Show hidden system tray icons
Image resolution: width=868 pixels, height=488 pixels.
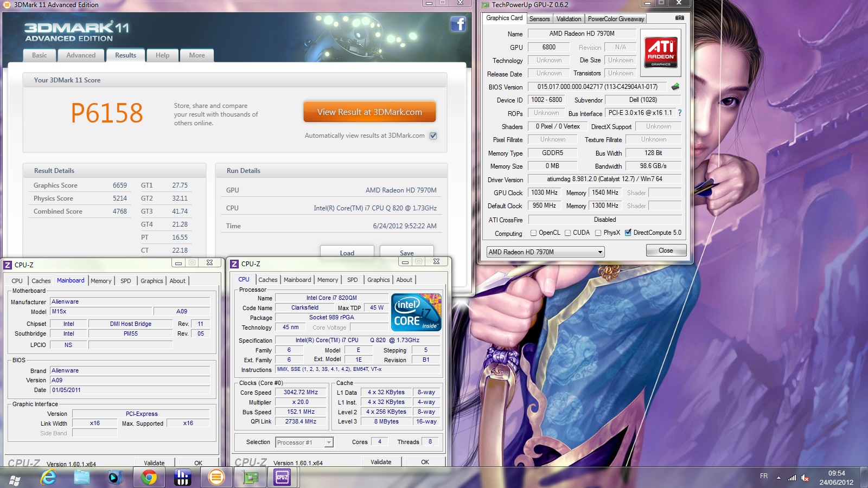(x=778, y=478)
